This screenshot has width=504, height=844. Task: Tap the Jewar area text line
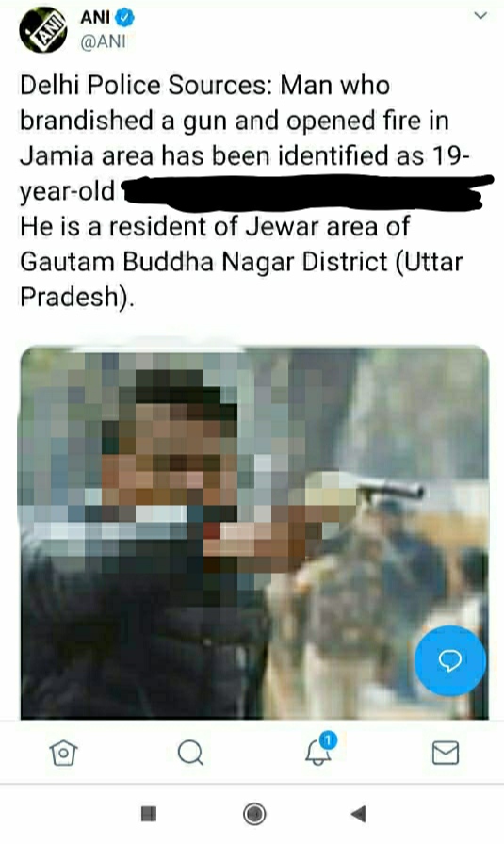[x=215, y=227]
